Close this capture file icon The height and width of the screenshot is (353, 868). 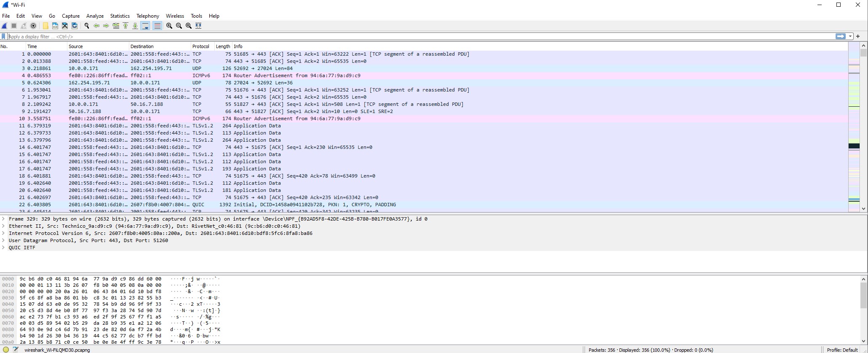pos(65,26)
